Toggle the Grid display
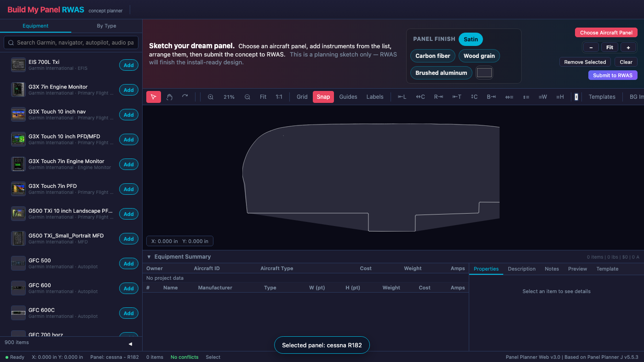This screenshot has height=362, width=644. coord(302,97)
